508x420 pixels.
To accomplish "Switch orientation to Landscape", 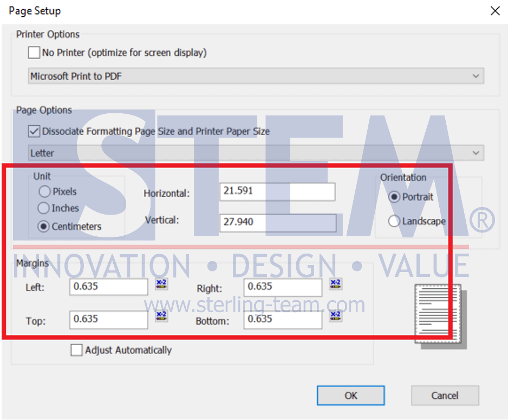I will (394, 221).
